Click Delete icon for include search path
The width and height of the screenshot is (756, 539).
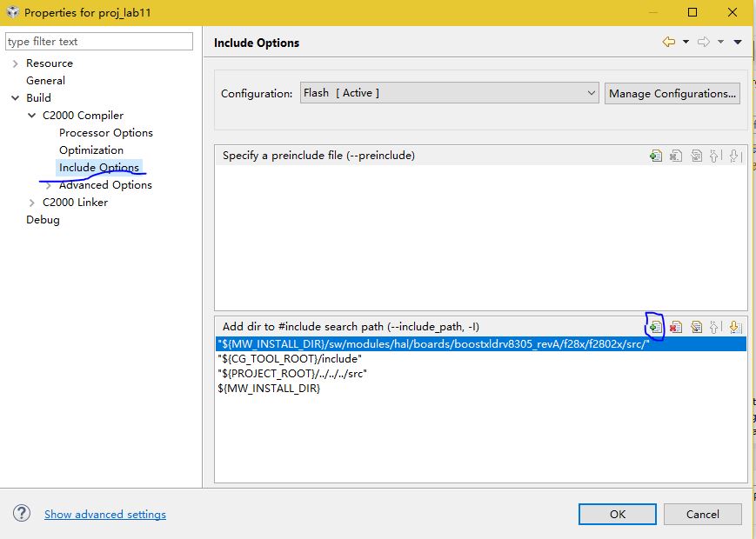[x=676, y=327]
